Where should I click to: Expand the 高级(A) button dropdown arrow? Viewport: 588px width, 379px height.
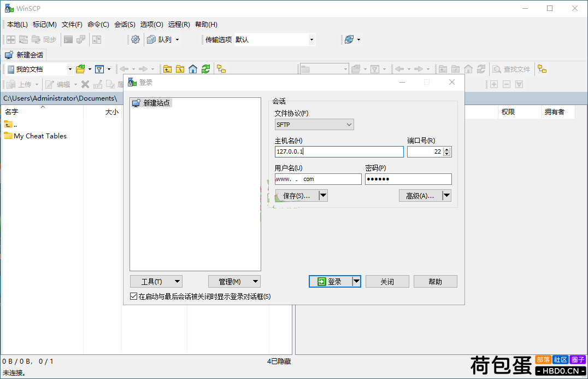[446, 195]
